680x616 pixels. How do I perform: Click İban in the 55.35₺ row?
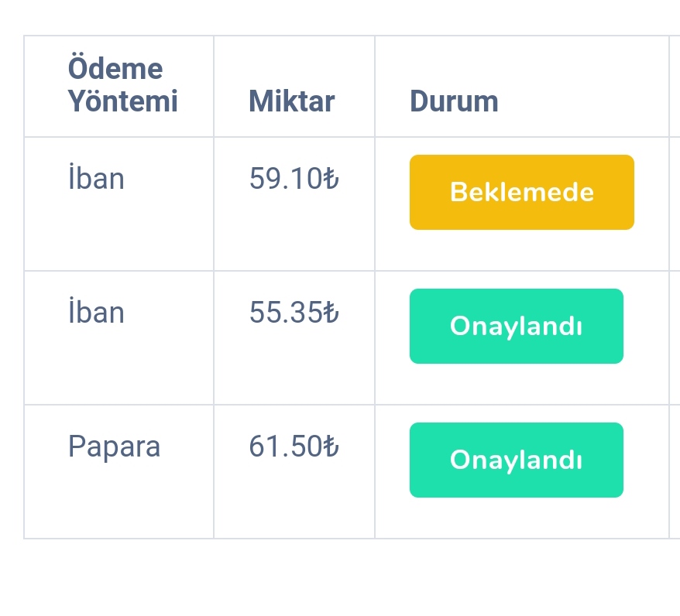[96, 310]
